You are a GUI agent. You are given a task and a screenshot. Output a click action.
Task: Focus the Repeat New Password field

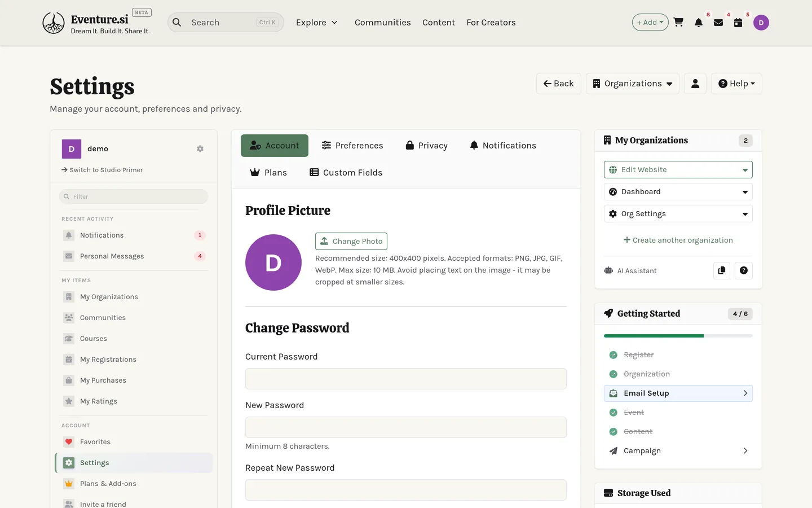[406, 490]
